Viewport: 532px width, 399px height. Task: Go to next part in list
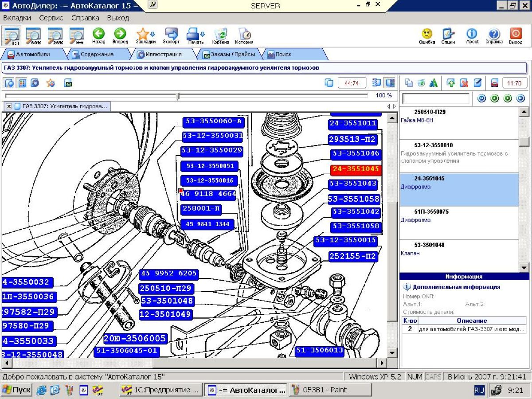(x=508, y=98)
